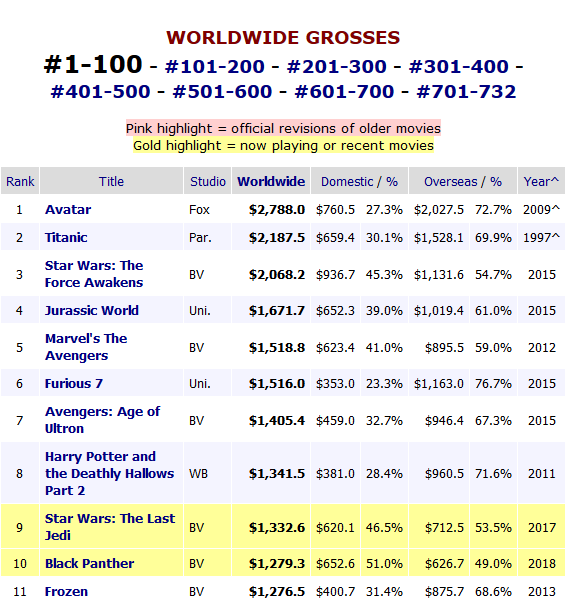Sort by Domestic / % column header
This screenshot has height=600, width=568.
click(x=359, y=181)
